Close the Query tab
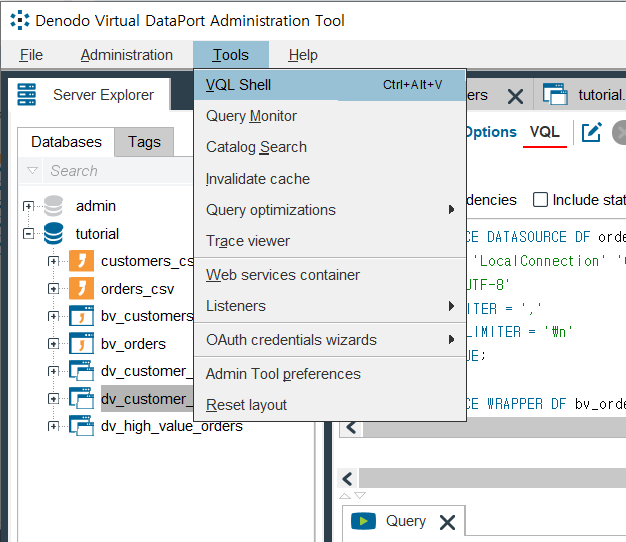The height and width of the screenshot is (542, 626). [x=448, y=522]
